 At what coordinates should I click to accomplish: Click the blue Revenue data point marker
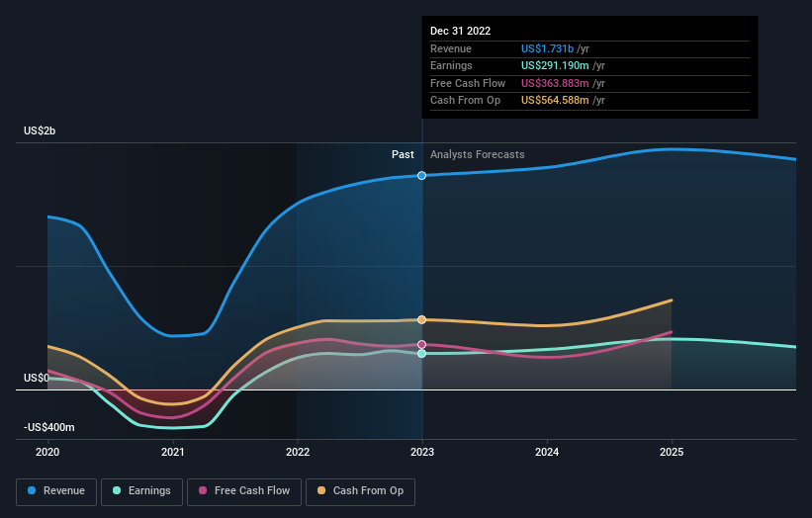pyautogui.click(x=422, y=175)
